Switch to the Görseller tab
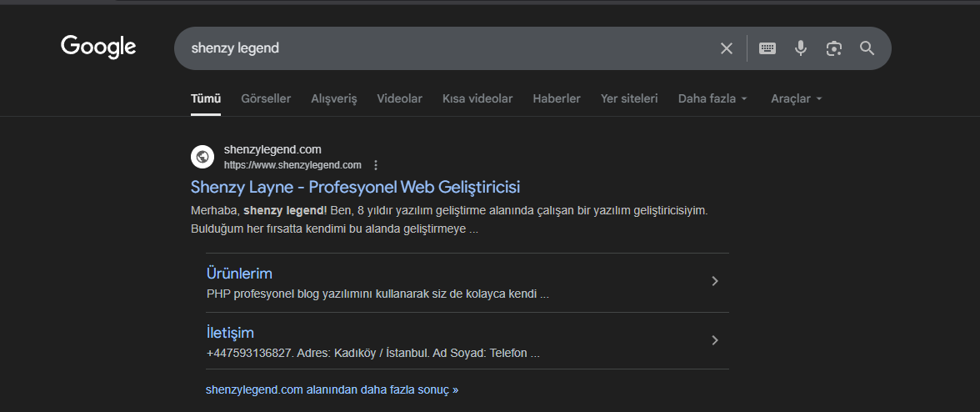This screenshot has height=412, width=980. (x=267, y=98)
